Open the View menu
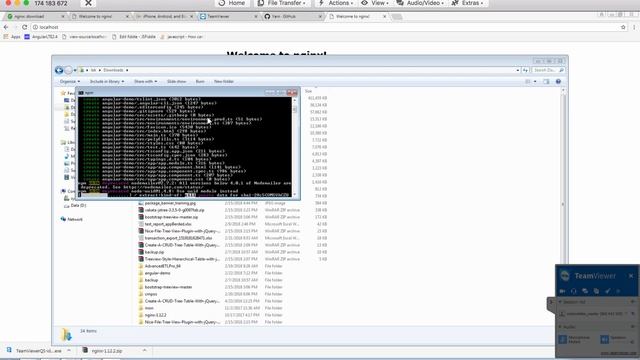The image size is (640, 360). (374, 3)
